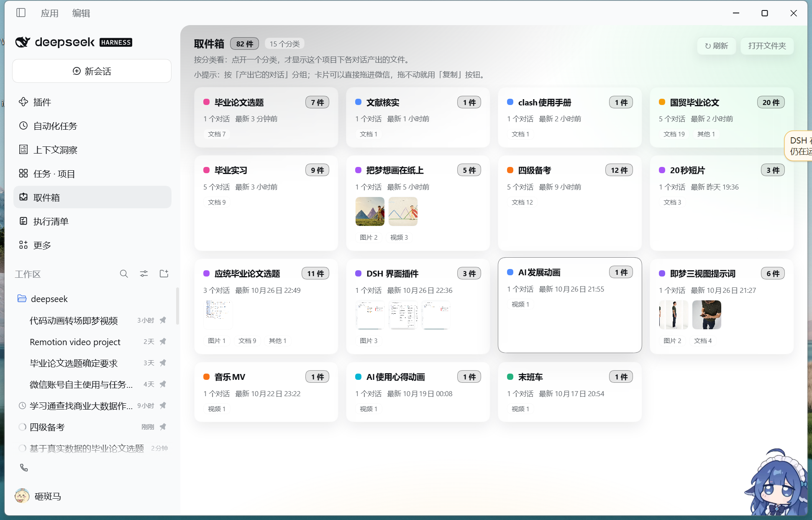Click mountain painting thumbnail in 把梦想画在纸上
This screenshot has height=520, width=812.
click(370, 211)
